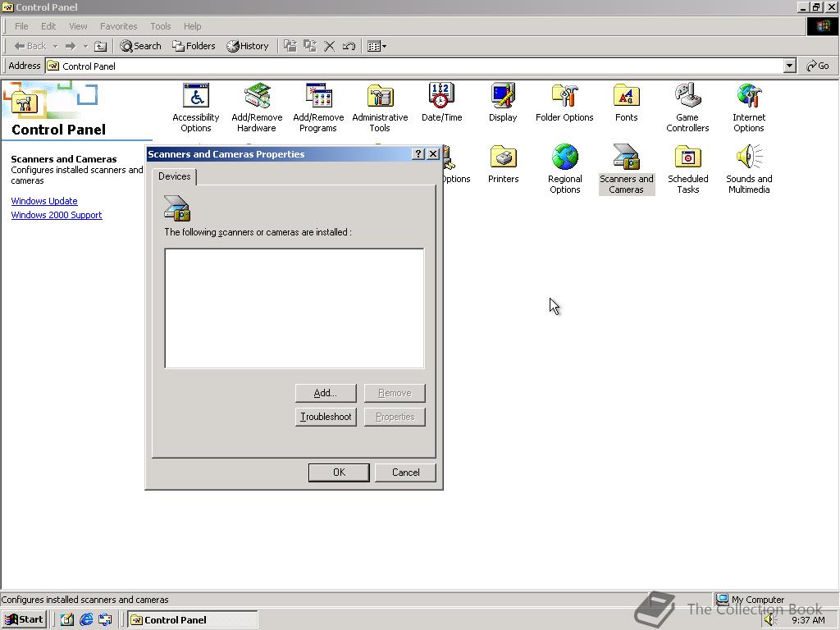Open the Display icon
This screenshot has height=630, width=840.
(503, 103)
